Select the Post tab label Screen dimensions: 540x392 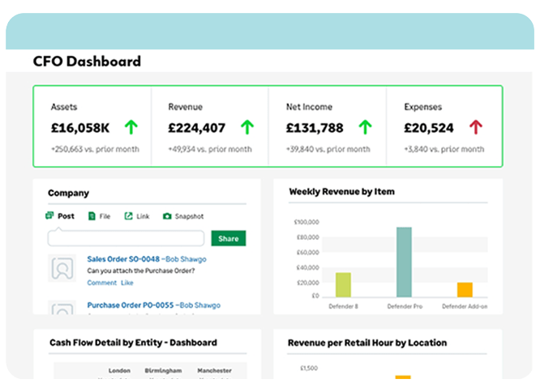(x=66, y=216)
